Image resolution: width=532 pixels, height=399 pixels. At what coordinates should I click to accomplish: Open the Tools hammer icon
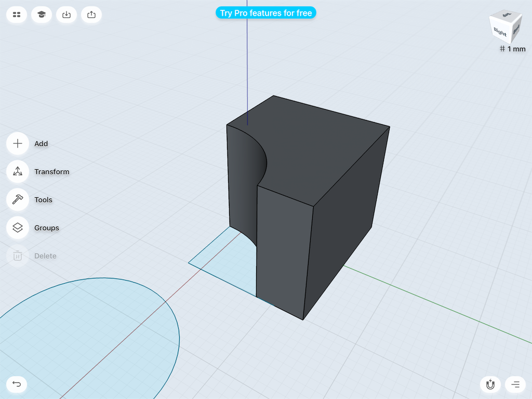[18, 199]
